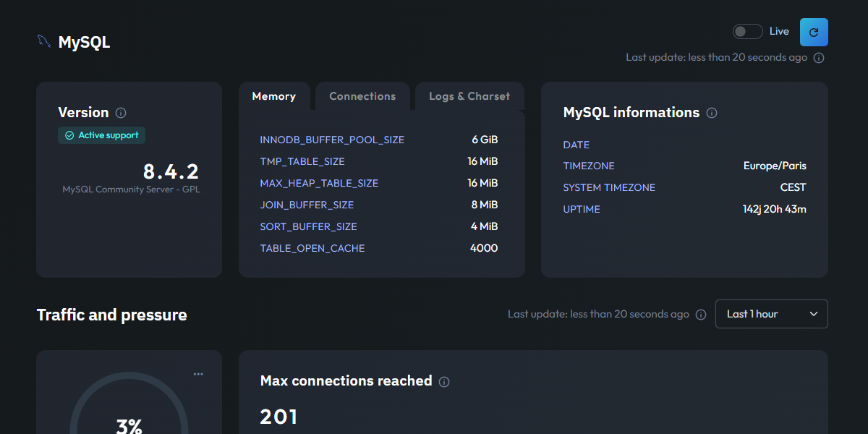Click the Traffic and pressure heading
Screen dimensions: 868x434
click(x=112, y=315)
